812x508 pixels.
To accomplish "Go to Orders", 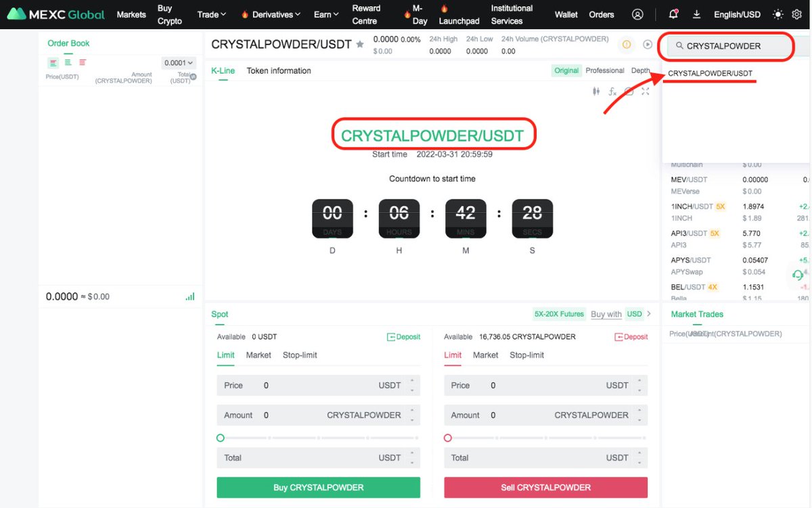I will point(602,14).
